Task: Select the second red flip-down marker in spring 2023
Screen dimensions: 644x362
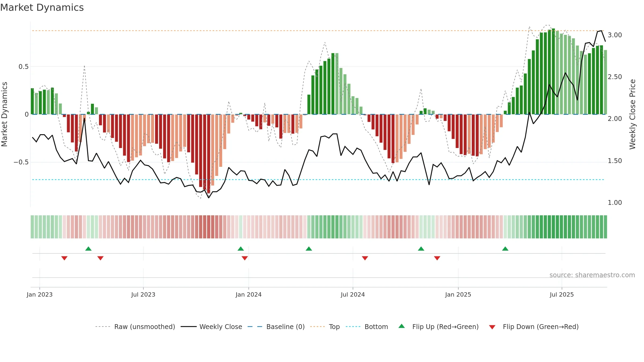Action: click(100, 258)
